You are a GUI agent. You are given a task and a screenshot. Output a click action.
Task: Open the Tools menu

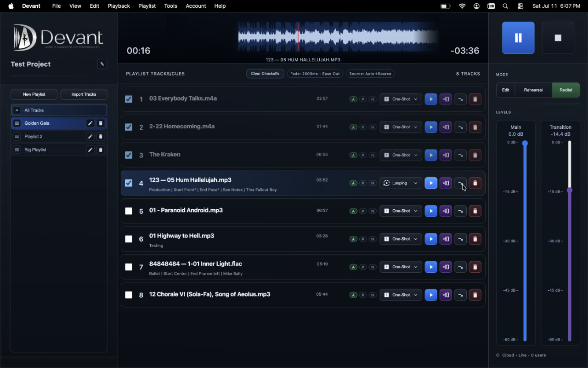click(x=170, y=6)
